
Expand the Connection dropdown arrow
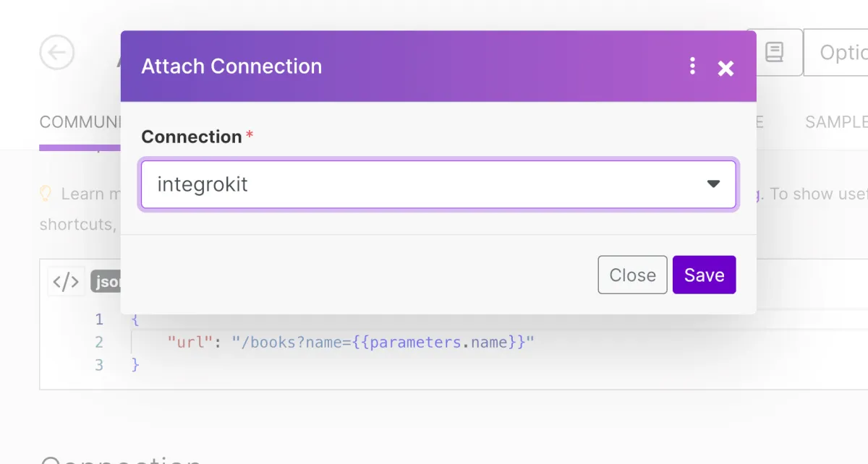click(x=713, y=184)
